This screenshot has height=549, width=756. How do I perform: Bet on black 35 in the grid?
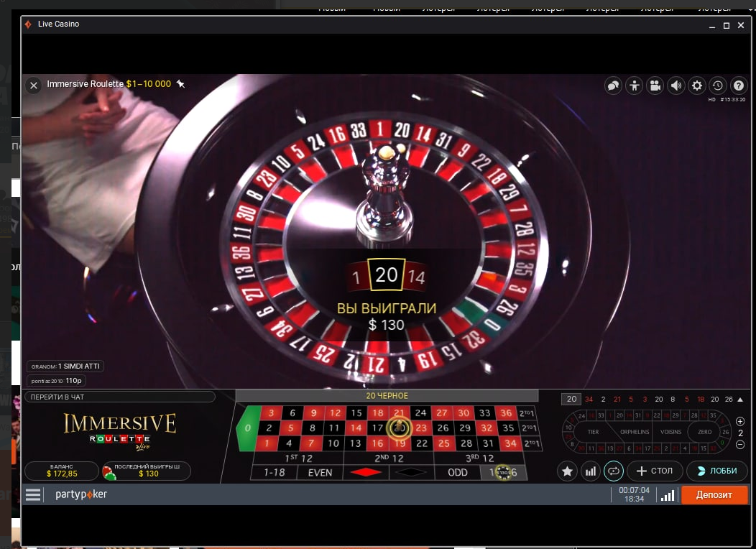click(x=508, y=428)
